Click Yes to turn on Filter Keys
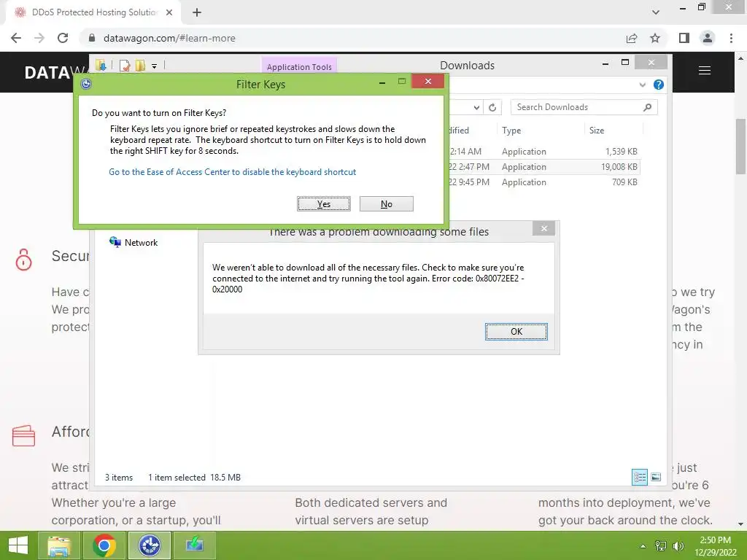The height and width of the screenshot is (560, 747). [x=323, y=204]
